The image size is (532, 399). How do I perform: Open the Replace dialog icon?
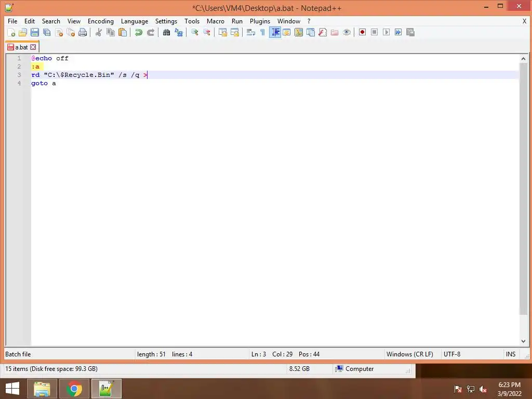point(179,32)
